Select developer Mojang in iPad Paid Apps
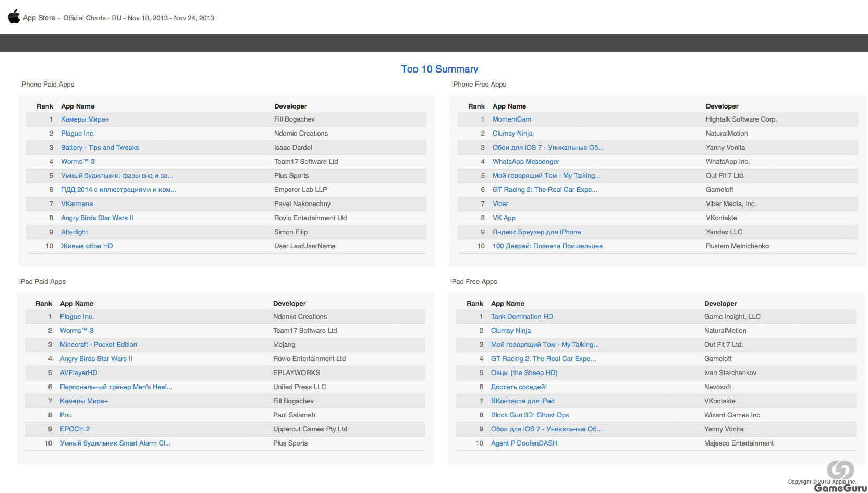This screenshot has height=493, width=868. tap(284, 345)
